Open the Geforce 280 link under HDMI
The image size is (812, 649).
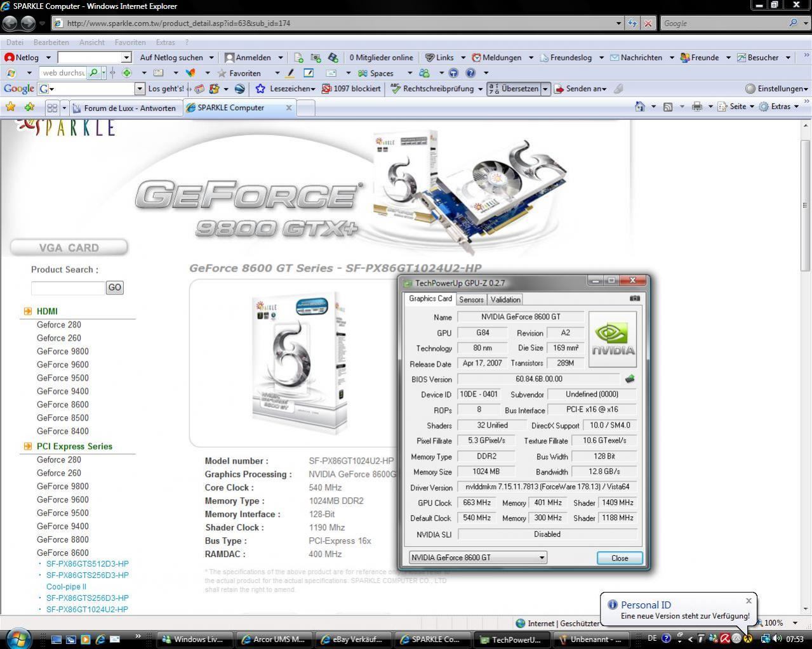click(59, 325)
